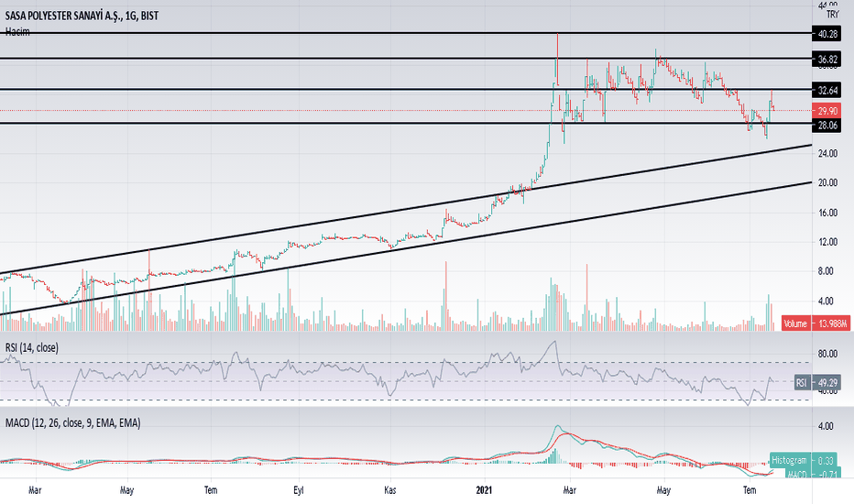
Task: Click the 8.00 price axis tick
Action: pos(826,271)
